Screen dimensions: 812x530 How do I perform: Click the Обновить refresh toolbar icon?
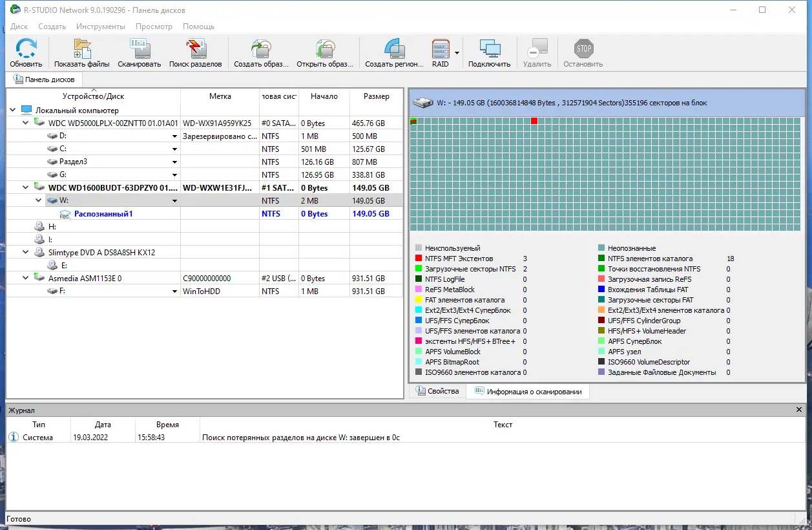click(x=26, y=49)
